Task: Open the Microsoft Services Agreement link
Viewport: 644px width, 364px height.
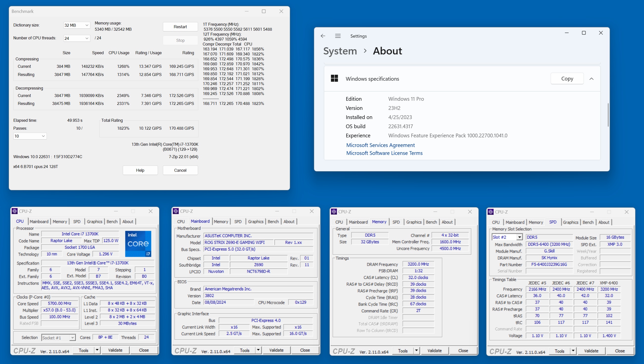Action: 380,145
